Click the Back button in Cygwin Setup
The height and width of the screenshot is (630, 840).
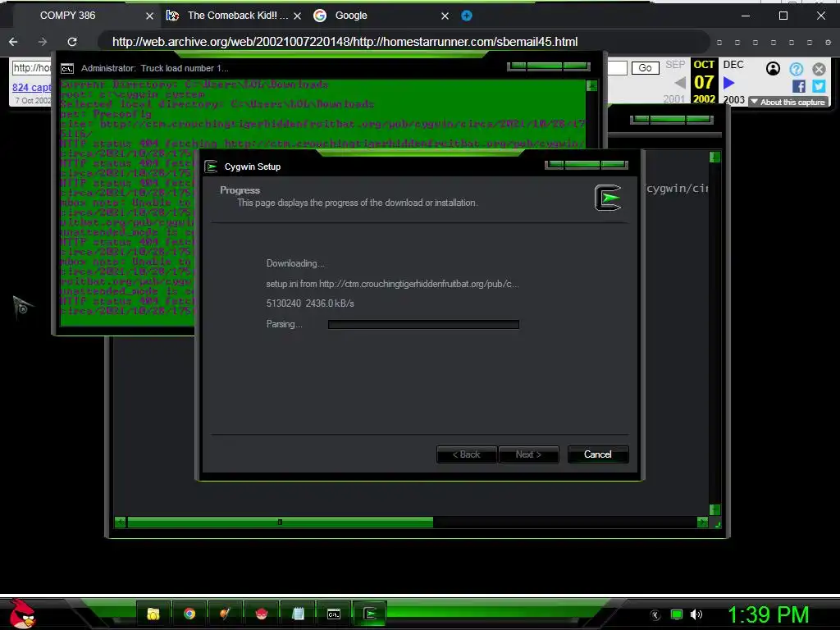tap(467, 454)
